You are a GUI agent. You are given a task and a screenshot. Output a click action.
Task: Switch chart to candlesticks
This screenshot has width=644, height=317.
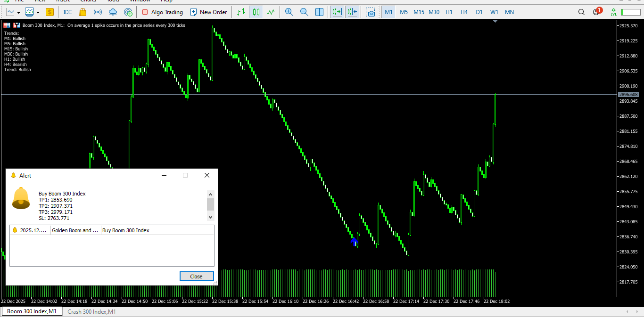tap(256, 12)
